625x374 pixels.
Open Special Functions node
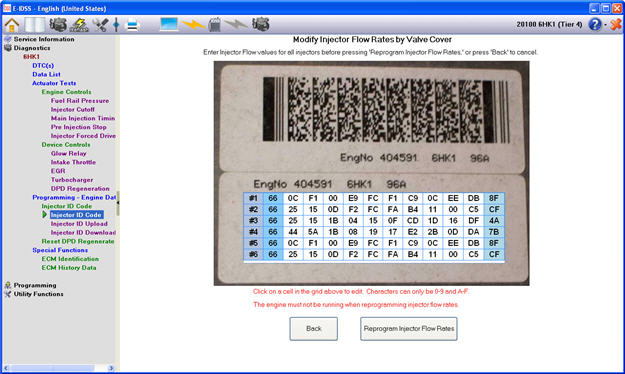(x=60, y=250)
